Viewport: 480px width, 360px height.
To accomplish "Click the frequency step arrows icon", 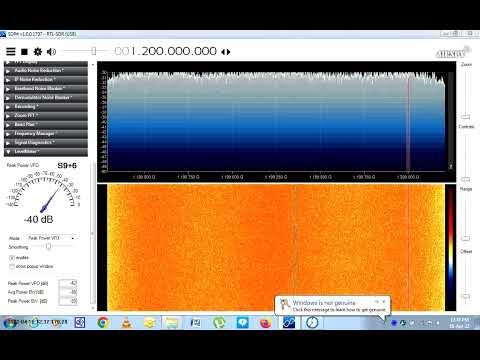I will tap(226, 52).
